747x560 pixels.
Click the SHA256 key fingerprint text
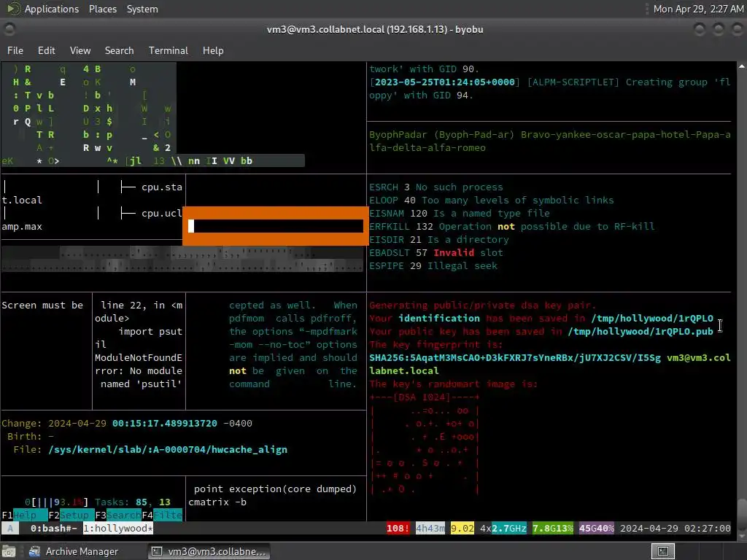pos(515,357)
